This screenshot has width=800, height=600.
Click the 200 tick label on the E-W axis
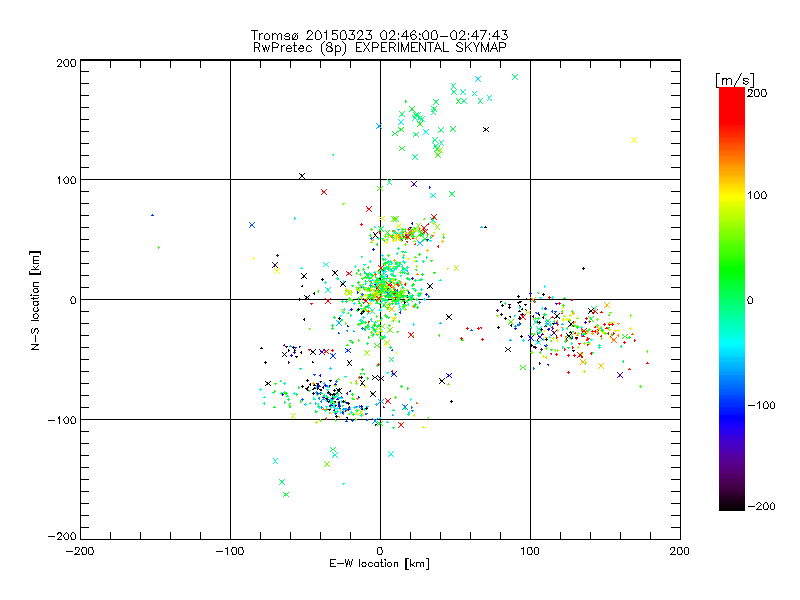[680, 551]
